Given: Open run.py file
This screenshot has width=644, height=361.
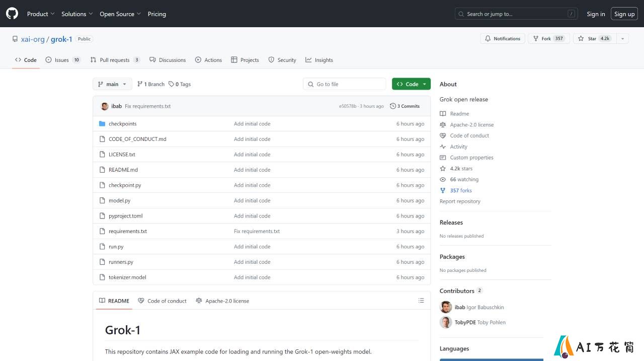Looking at the screenshot, I should (x=116, y=247).
